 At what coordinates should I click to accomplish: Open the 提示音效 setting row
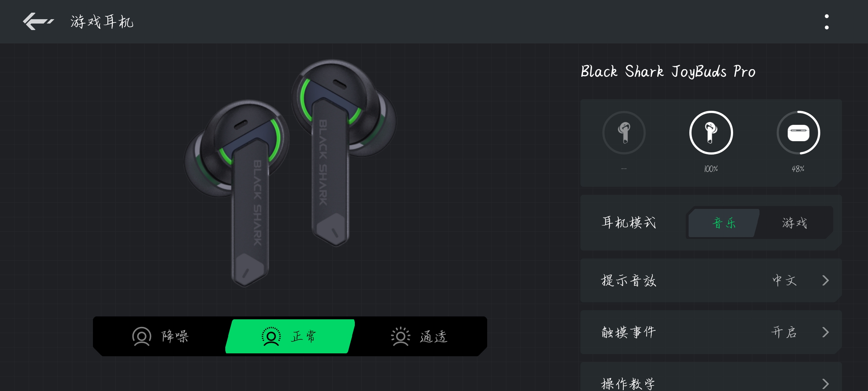711,280
